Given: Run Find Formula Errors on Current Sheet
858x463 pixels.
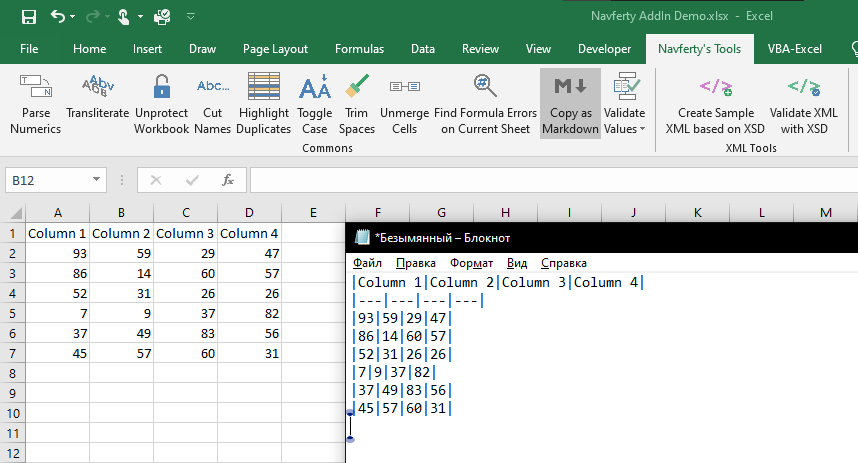Looking at the screenshot, I should click(485, 103).
